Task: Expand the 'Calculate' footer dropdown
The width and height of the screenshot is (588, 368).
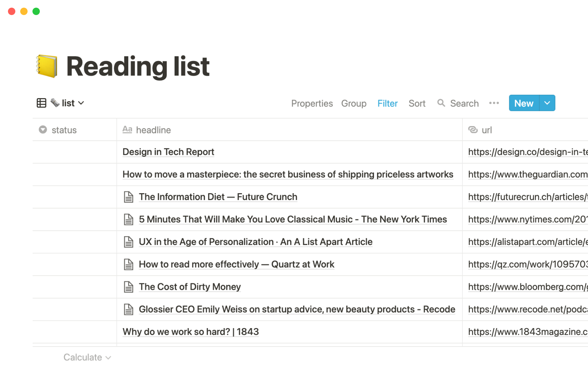Action: point(87,357)
